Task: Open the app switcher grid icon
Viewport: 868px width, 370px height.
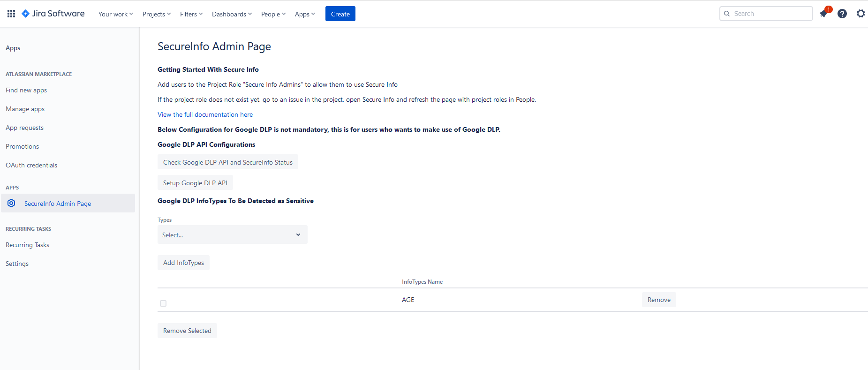Action: coord(11,14)
